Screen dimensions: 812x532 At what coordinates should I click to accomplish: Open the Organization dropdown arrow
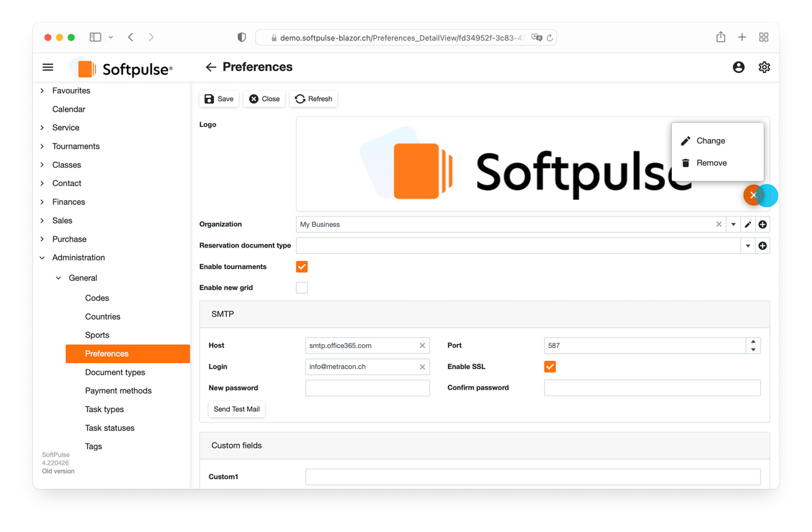[x=733, y=224]
